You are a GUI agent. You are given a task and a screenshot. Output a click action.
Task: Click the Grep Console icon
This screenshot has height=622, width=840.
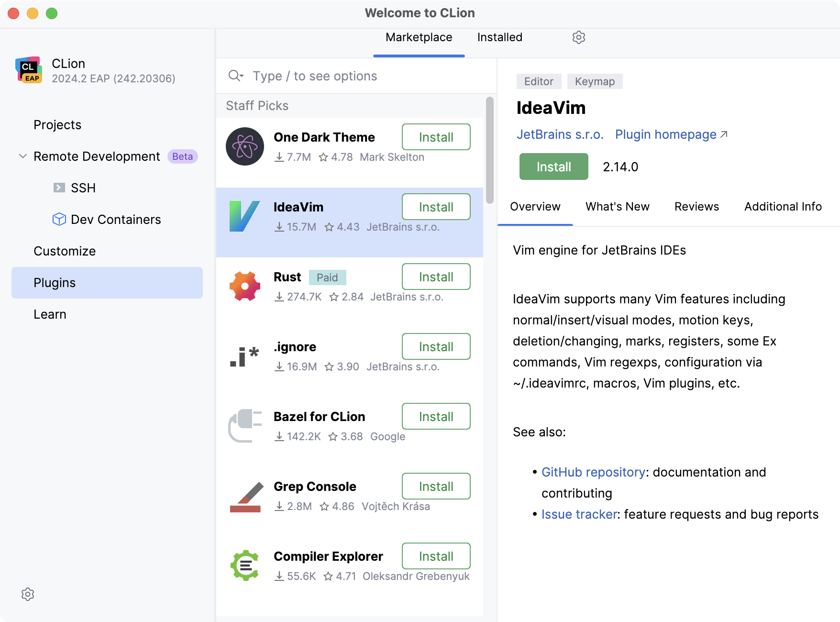point(244,496)
